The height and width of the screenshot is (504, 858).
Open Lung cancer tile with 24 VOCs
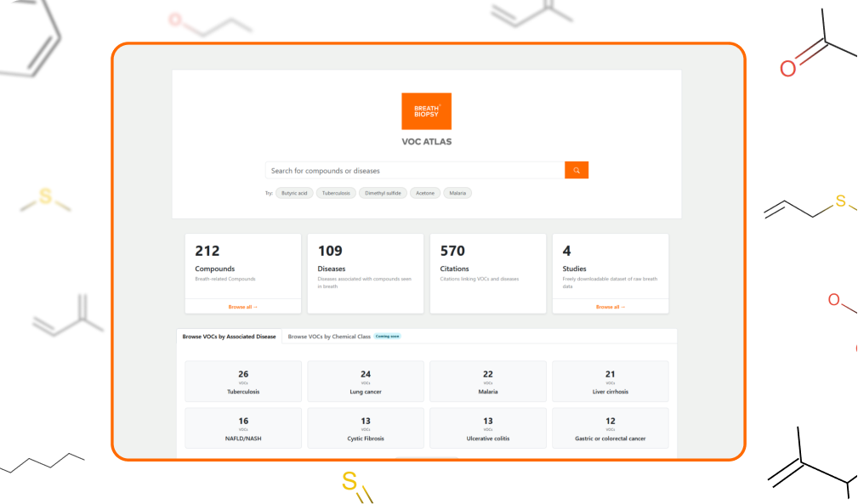tap(366, 382)
